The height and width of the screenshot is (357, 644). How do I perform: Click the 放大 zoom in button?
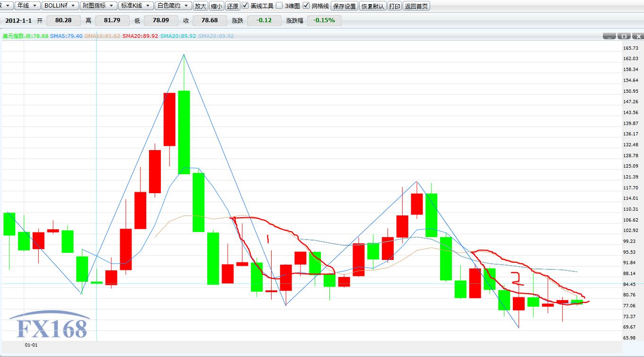pyautogui.click(x=201, y=6)
